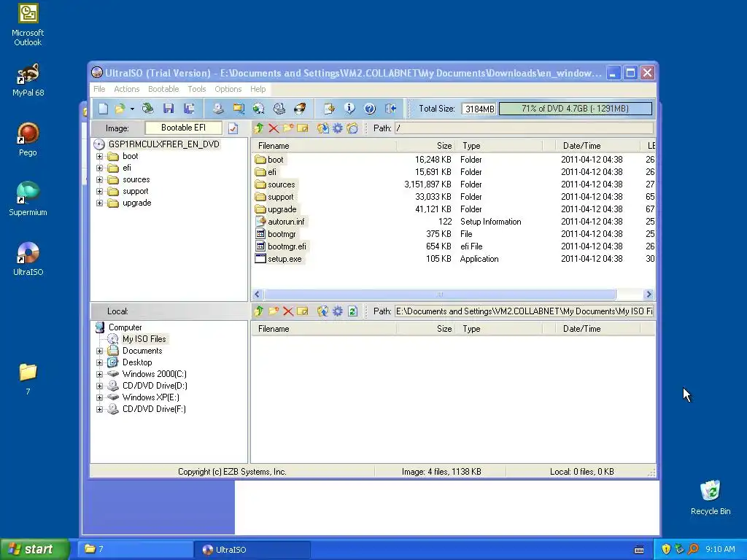Create a new image with New icon
This screenshot has height=560, width=747.
[x=104, y=109]
